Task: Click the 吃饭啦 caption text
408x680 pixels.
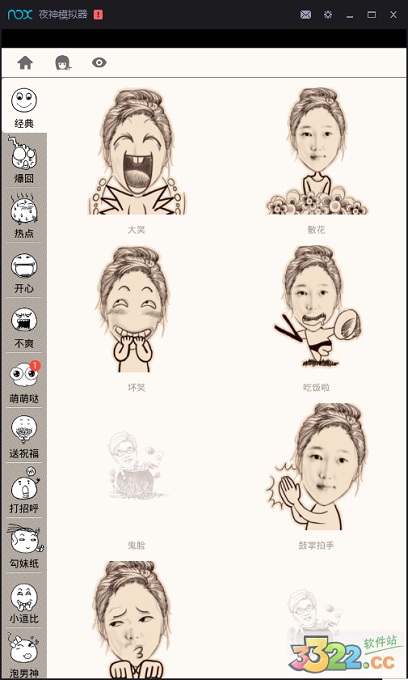Action: [316, 387]
